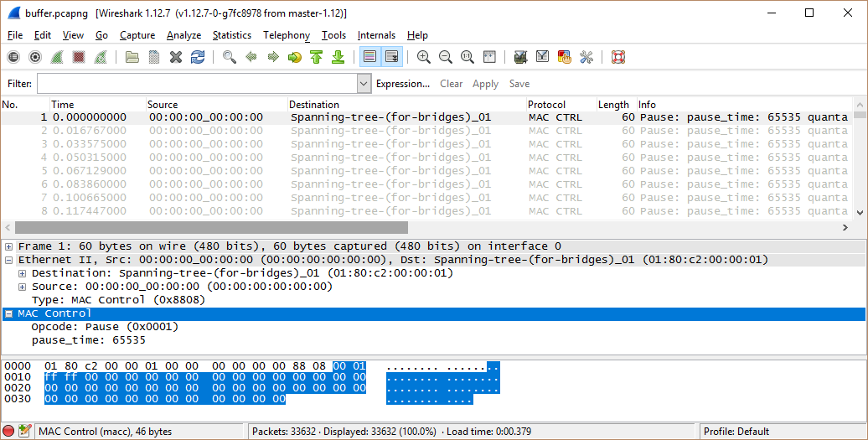
Task: Open the Edit menu
Action: click(x=43, y=35)
